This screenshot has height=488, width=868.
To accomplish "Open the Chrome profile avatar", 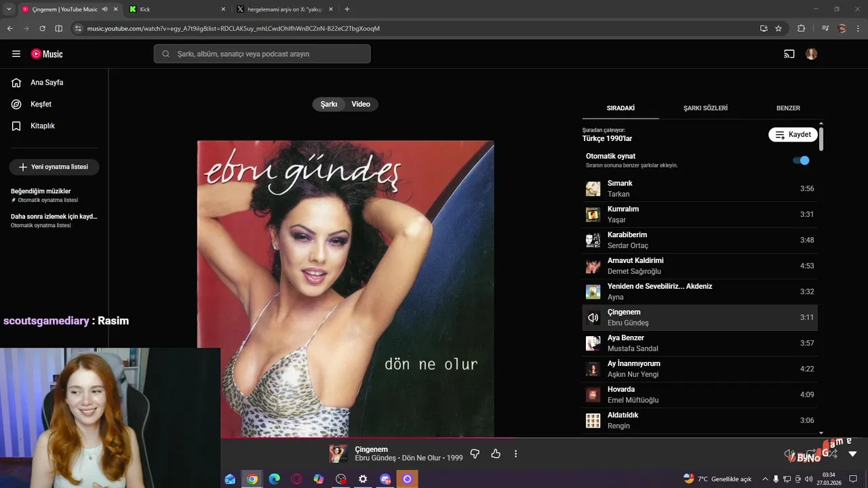I will click(x=842, y=28).
